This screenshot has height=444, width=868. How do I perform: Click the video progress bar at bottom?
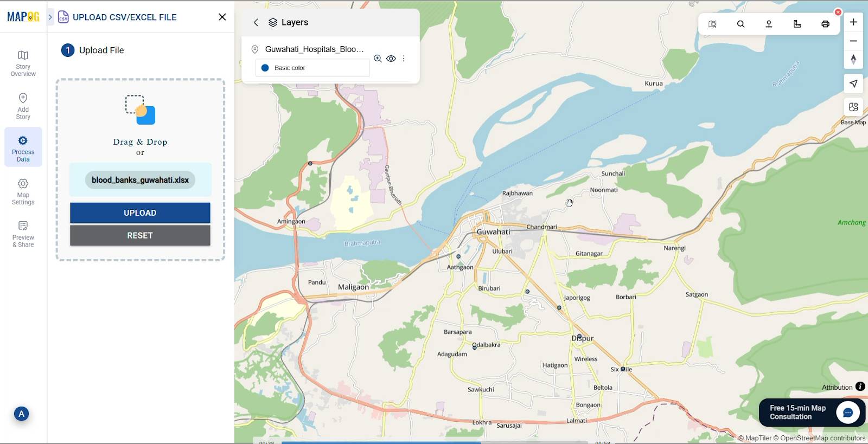[434, 442]
